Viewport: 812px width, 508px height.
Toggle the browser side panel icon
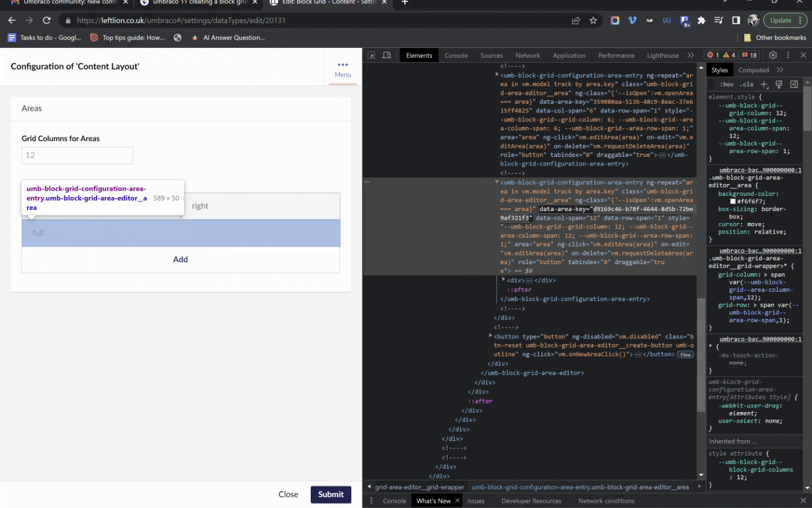(736, 20)
